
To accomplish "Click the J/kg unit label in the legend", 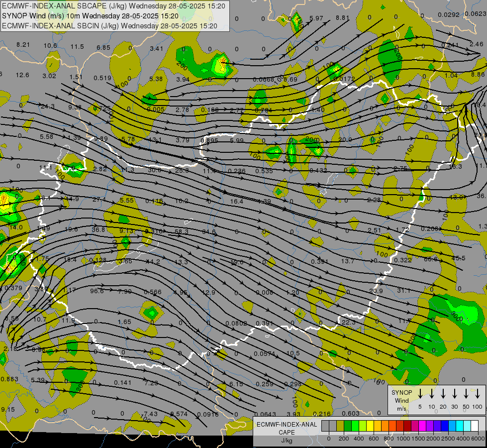I will 287,441.
